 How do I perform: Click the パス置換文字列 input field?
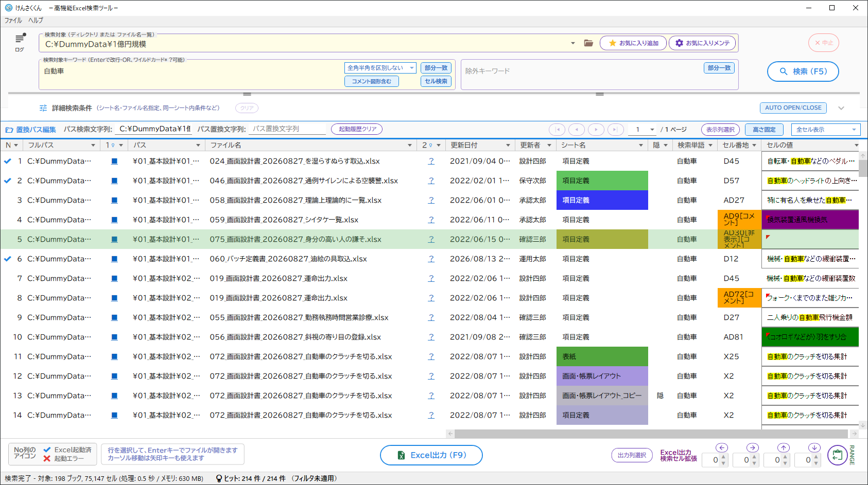(x=287, y=129)
